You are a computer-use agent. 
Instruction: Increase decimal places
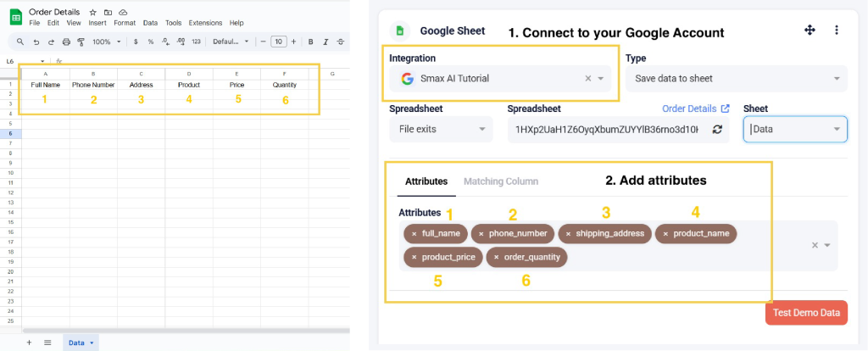click(181, 42)
